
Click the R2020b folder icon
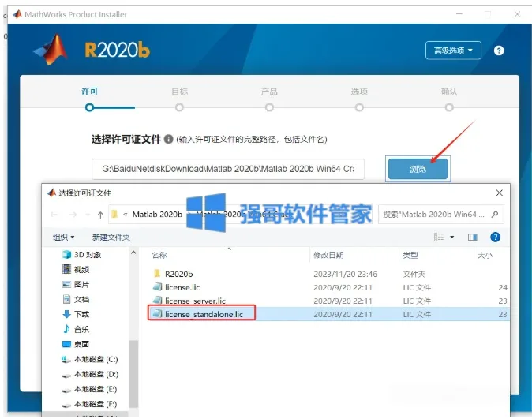click(x=157, y=274)
